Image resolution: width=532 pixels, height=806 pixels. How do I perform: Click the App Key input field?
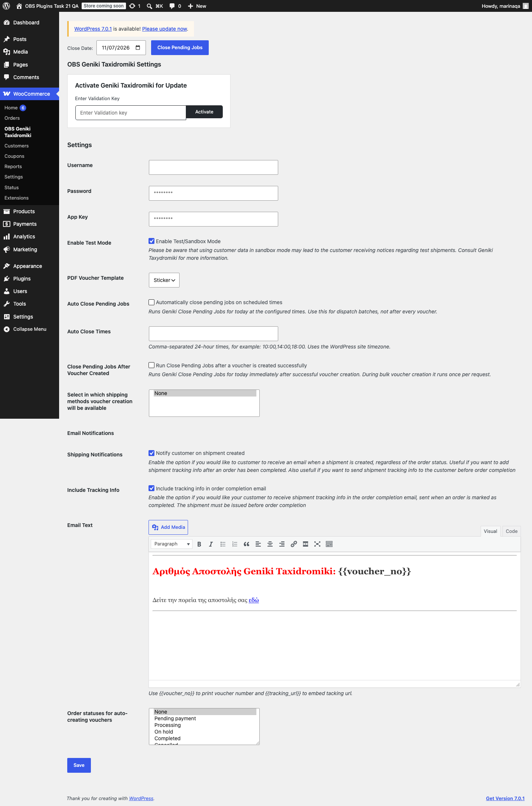coord(214,219)
